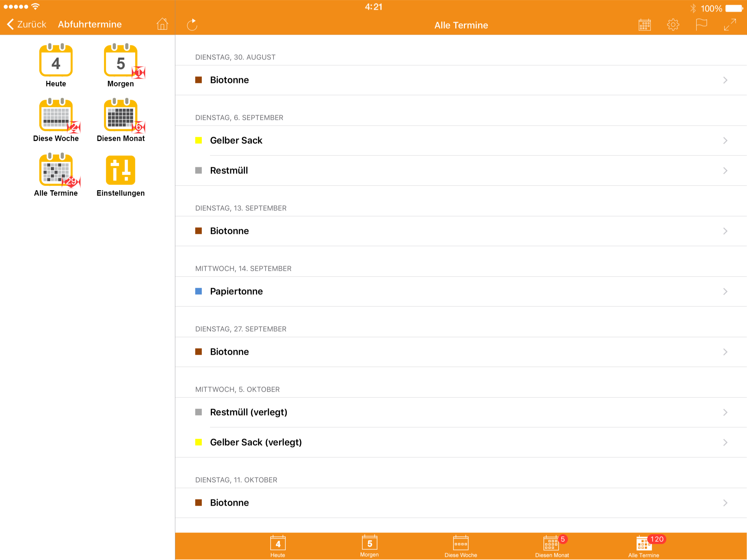
Task: Expand chevron on Restmüll (verlegt) row
Action: (x=725, y=412)
